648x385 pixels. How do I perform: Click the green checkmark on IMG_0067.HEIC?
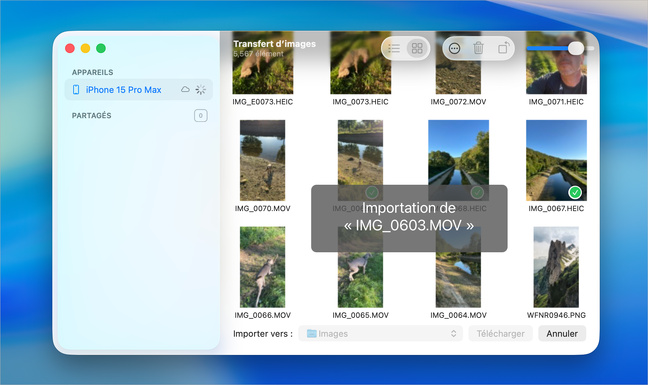(575, 192)
